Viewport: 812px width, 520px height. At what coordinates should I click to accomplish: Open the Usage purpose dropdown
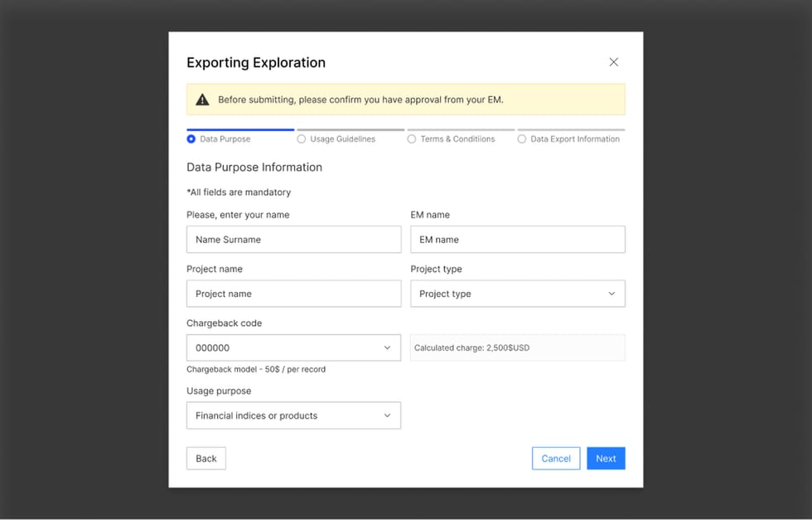[293, 416]
